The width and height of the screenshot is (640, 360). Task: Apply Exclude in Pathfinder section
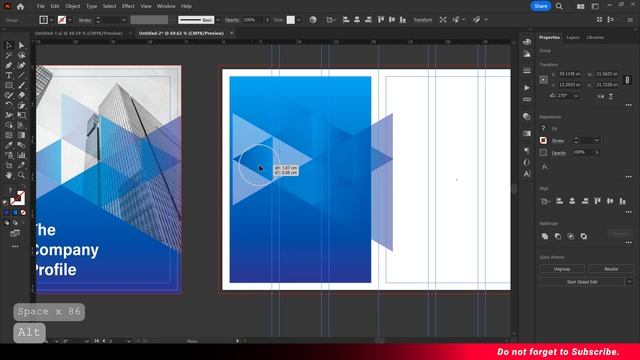[x=584, y=236]
